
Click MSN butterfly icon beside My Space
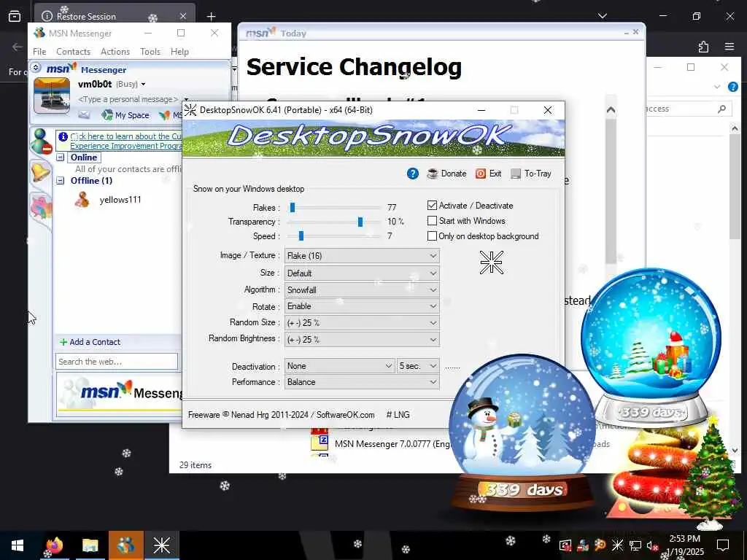click(164, 115)
